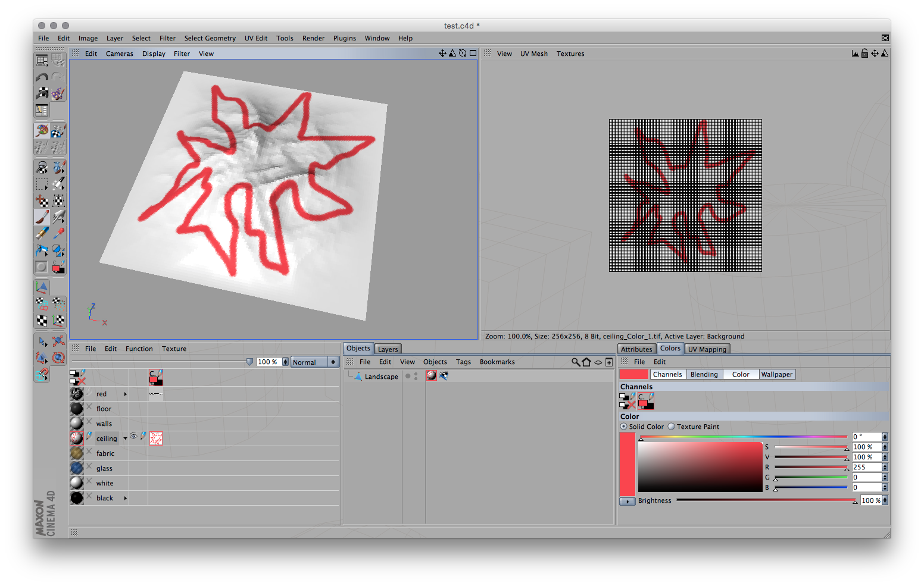Open the UV Edit menu

pyautogui.click(x=256, y=38)
